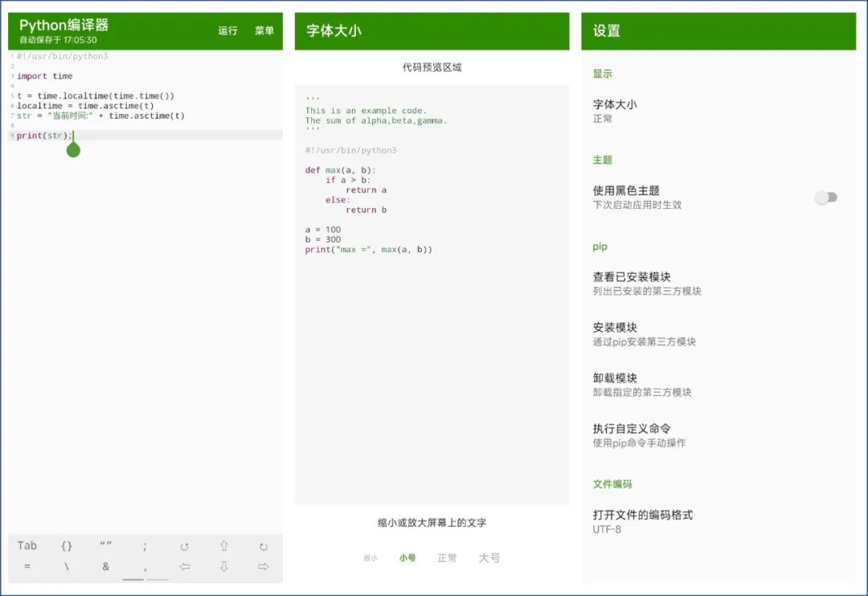The height and width of the screenshot is (596, 868).
Task: Click the line containing 当前时间
Action: pos(100,116)
